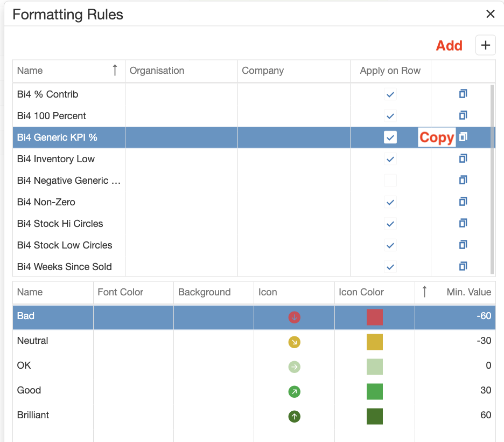This screenshot has height=442, width=504.
Task: Click the light green right-arrow icon for OK
Action: (294, 367)
